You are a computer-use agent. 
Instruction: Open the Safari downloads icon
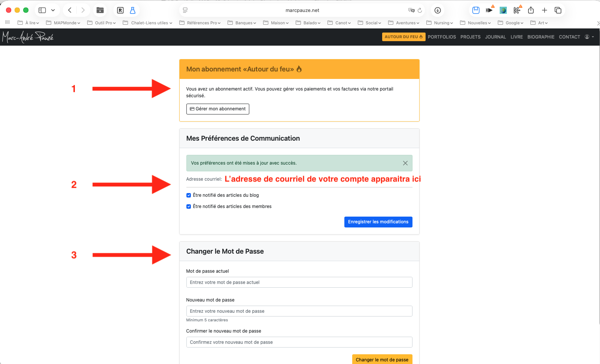[x=438, y=10]
